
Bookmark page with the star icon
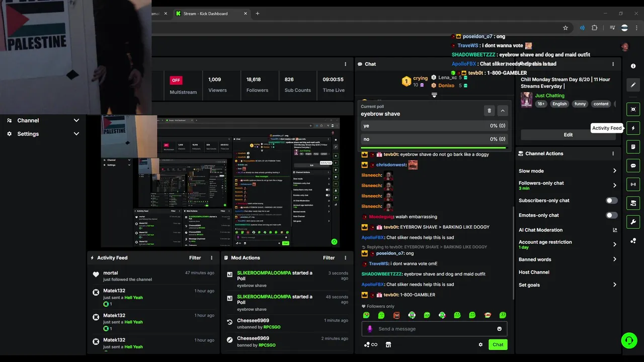pyautogui.click(x=566, y=28)
